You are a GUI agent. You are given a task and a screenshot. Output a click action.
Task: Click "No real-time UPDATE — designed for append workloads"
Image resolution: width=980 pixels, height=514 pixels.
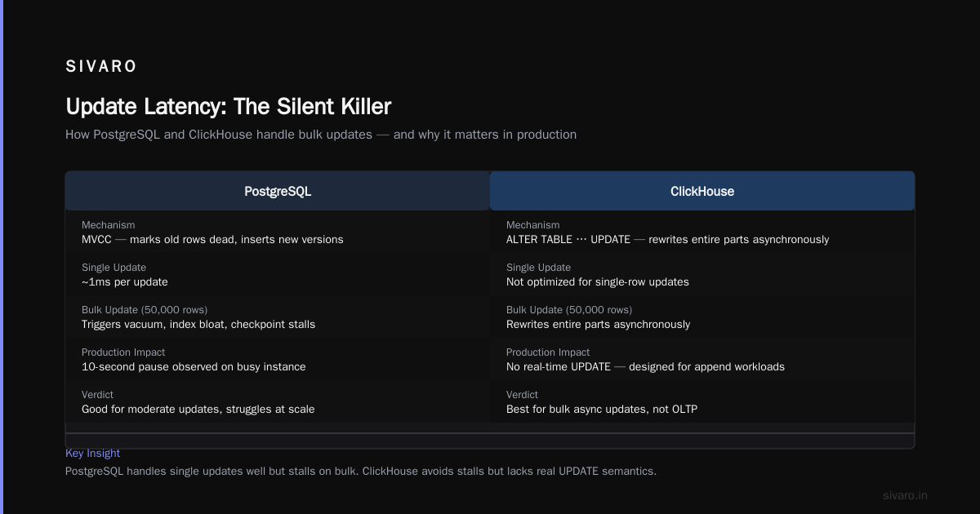645,367
